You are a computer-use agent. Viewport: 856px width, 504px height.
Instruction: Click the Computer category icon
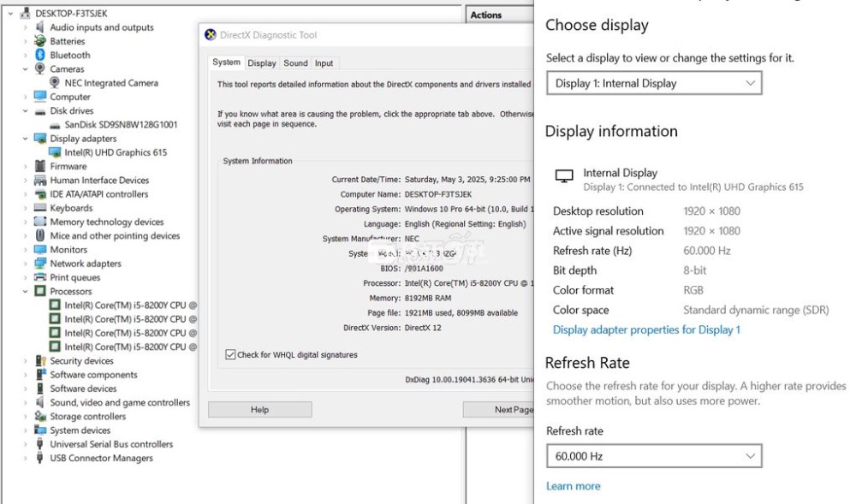pos(40,97)
